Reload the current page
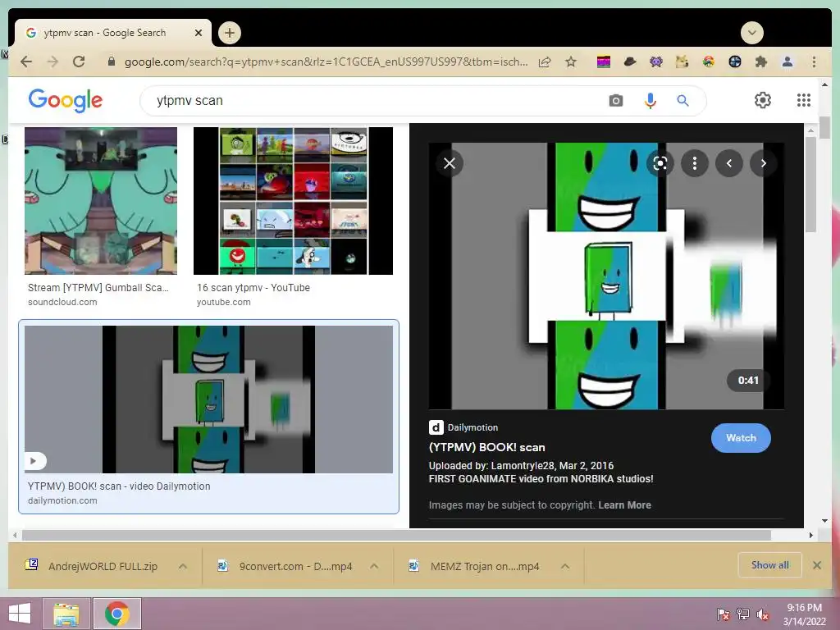 point(79,62)
